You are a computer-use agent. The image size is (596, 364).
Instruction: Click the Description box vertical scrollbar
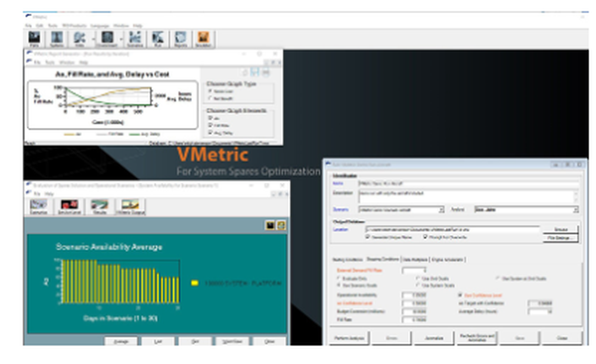(x=576, y=197)
